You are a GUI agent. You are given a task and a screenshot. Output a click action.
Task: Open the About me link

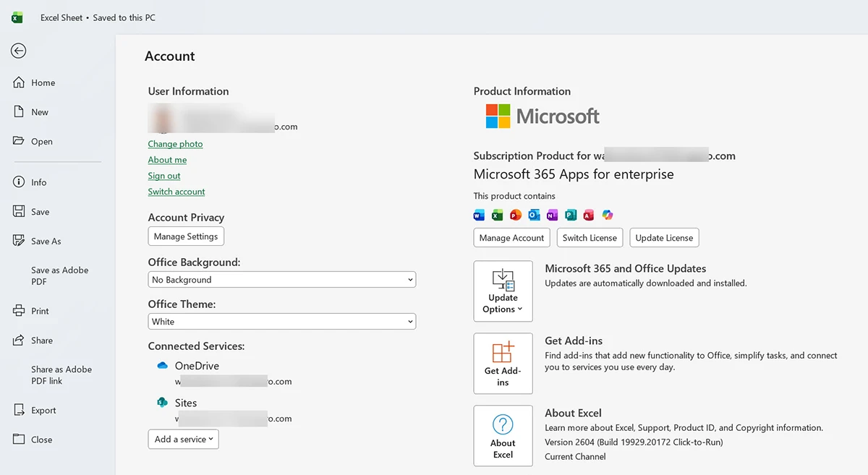[x=167, y=160]
